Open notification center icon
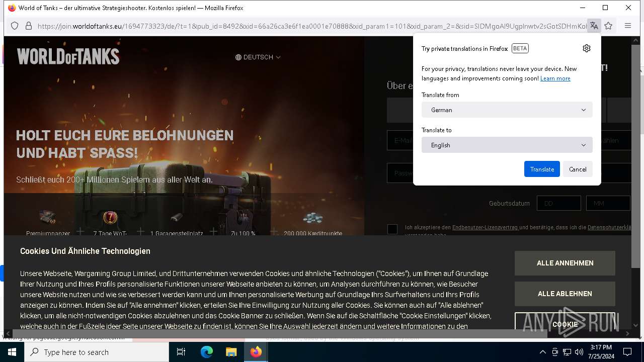 coord(627,352)
